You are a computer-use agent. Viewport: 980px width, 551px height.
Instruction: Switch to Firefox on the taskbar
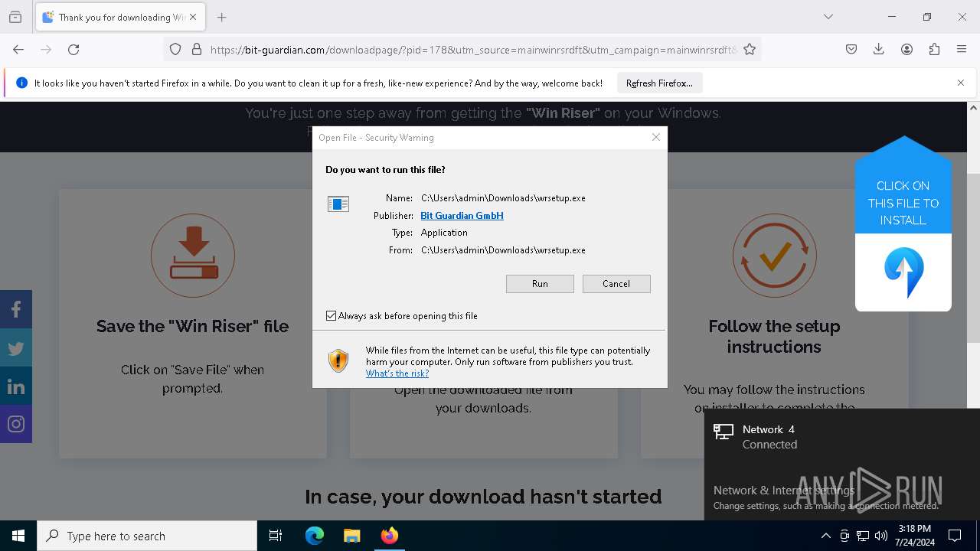(389, 536)
